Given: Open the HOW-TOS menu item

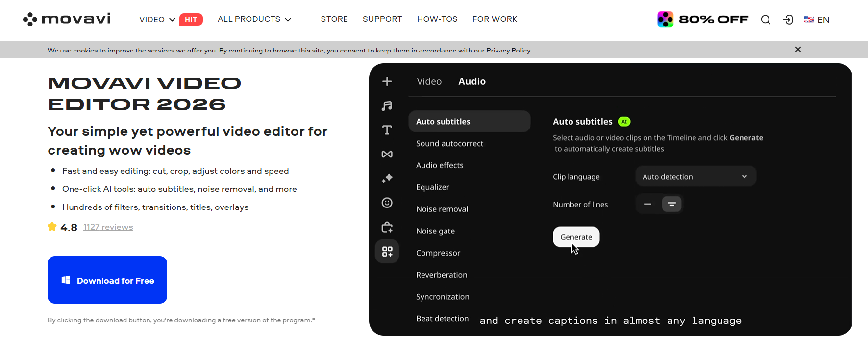Looking at the screenshot, I should [437, 19].
